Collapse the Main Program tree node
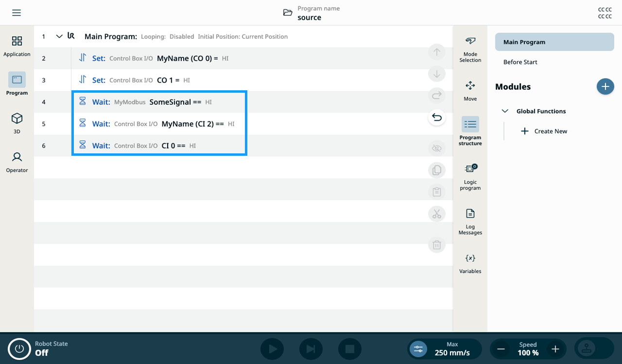Screen dimensions: 622x364 (59, 36)
